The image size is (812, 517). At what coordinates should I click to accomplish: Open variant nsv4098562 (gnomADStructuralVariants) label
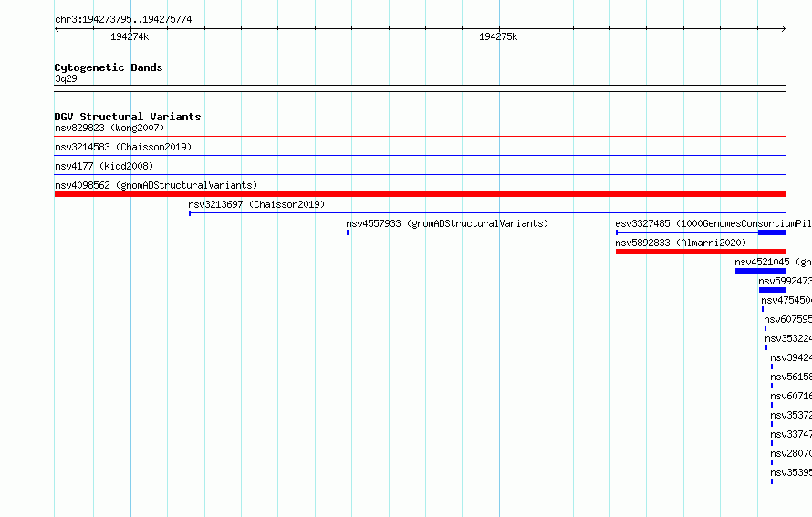(156, 185)
